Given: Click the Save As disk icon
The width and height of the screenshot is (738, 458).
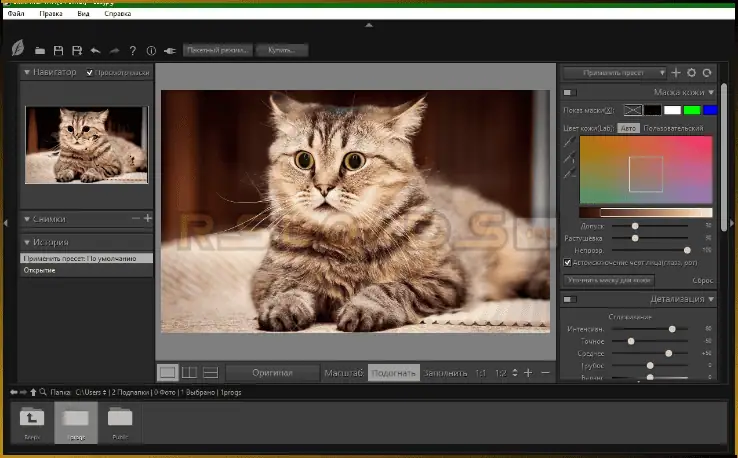Looking at the screenshot, I should click(77, 50).
